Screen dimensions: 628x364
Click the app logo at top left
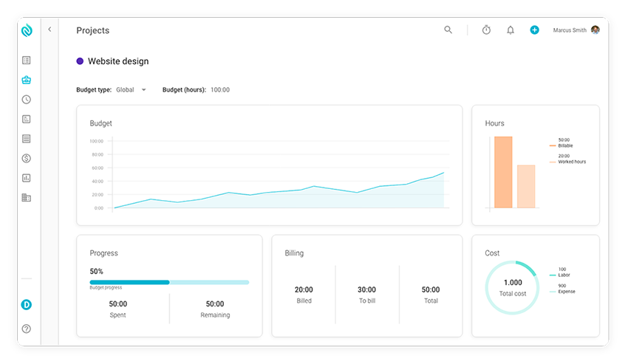[x=27, y=30]
